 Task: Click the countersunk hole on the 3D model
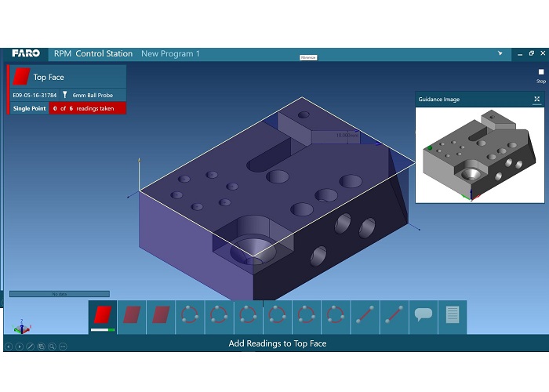pos(253,250)
